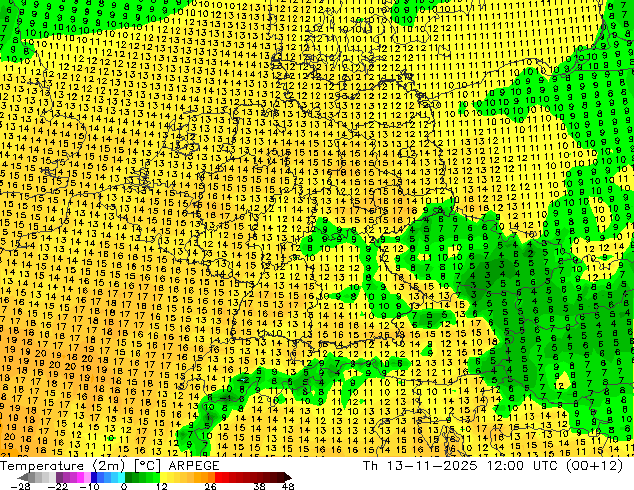
Task: Click the blue section of the color legend
Action: pos(108,477)
